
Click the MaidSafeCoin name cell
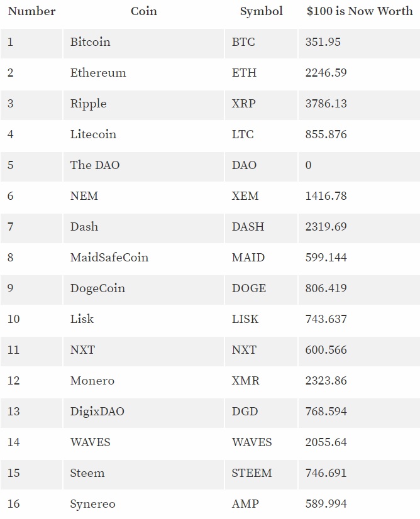(x=109, y=258)
